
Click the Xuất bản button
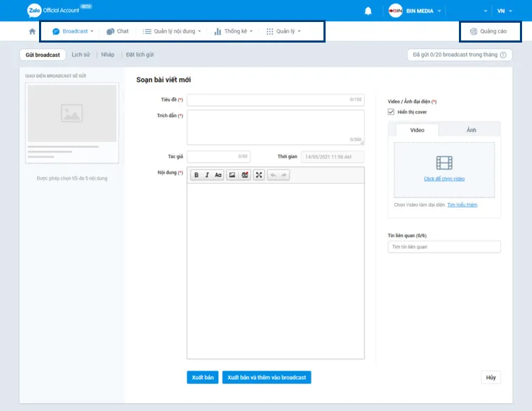coord(202,378)
